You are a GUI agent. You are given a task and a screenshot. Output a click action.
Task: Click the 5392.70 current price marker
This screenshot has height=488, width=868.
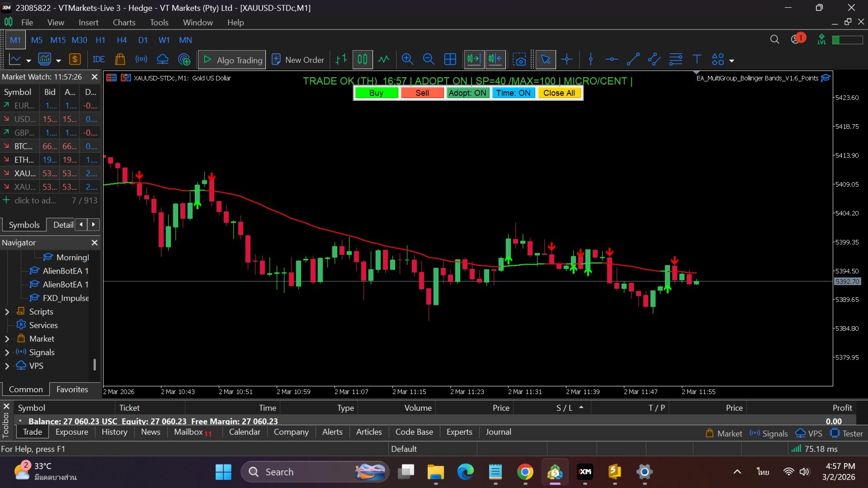click(847, 282)
